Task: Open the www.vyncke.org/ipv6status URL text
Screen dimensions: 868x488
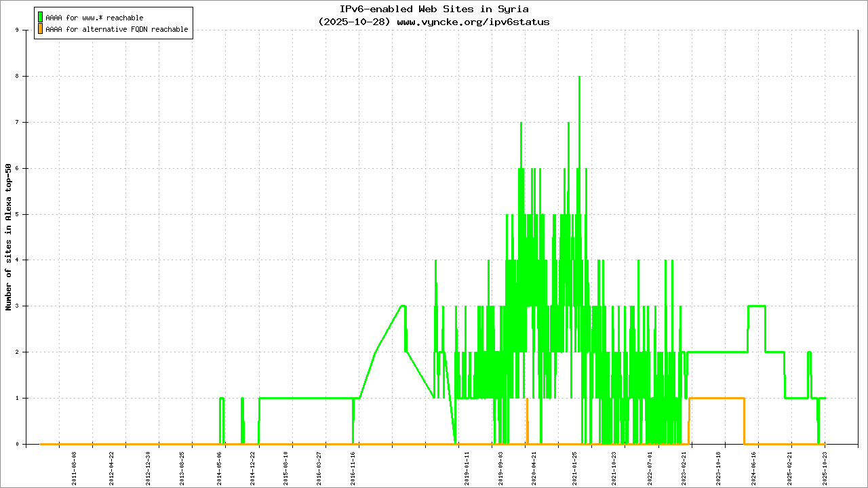Action: click(x=473, y=22)
